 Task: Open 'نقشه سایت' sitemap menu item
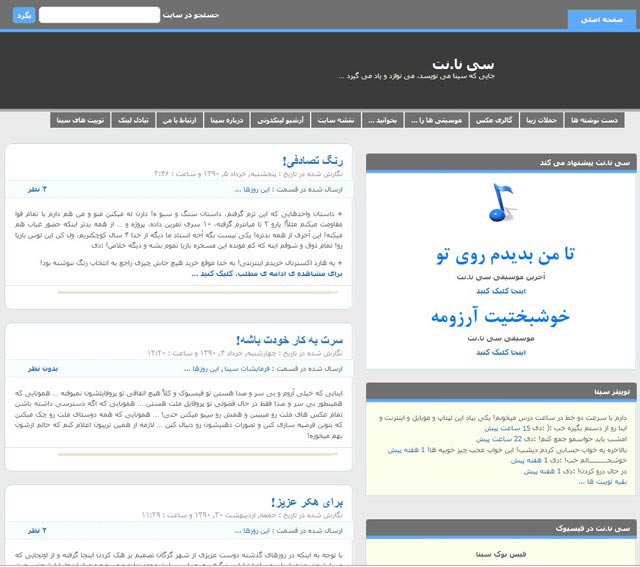click(x=335, y=120)
